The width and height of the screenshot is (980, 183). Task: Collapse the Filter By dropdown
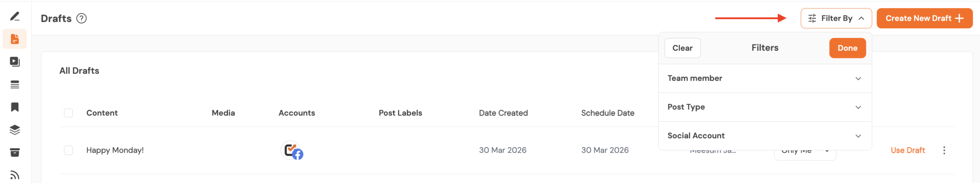(x=836, y=18)
